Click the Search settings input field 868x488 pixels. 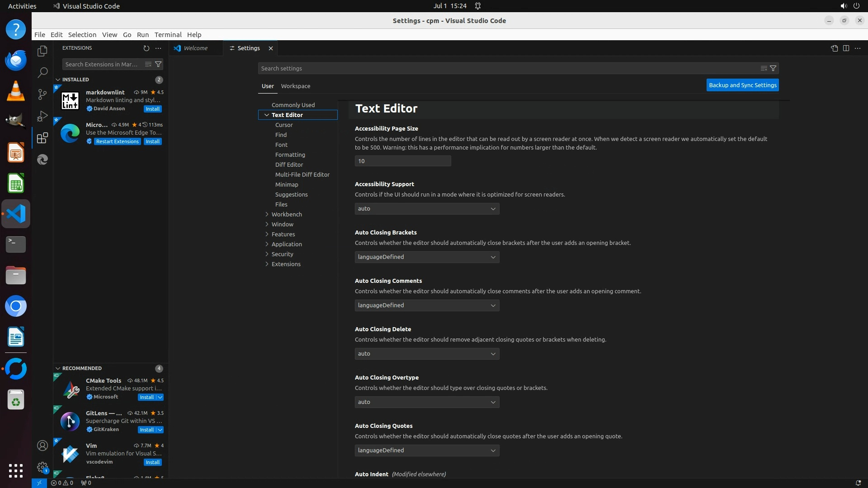coord(506,68)
